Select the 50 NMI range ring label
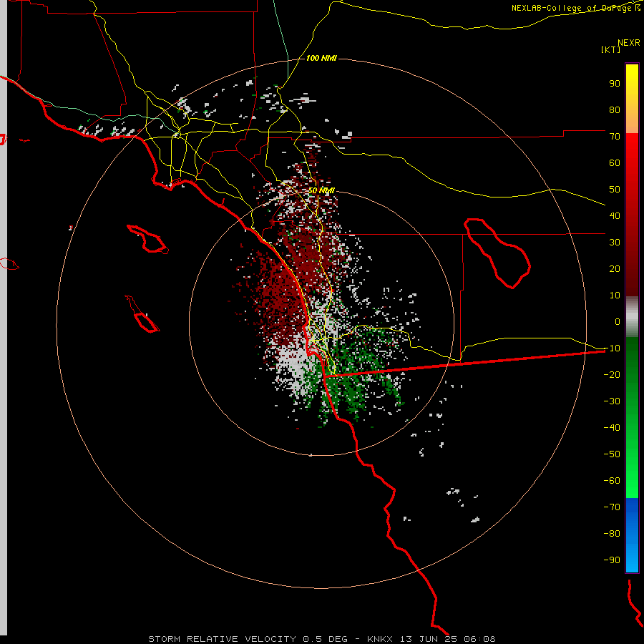The height and width of the screenshot is (644, 644). (321, 190)
